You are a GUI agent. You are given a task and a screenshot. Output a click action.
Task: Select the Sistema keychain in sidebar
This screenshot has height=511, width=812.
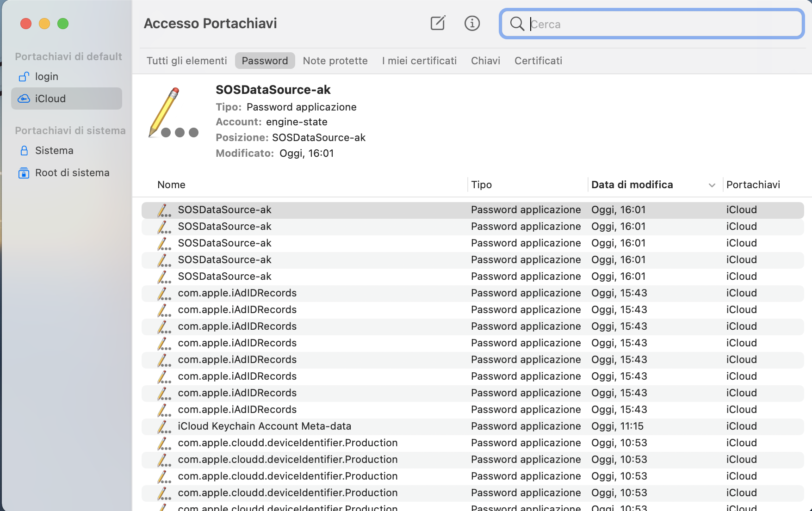click(67, 150)
